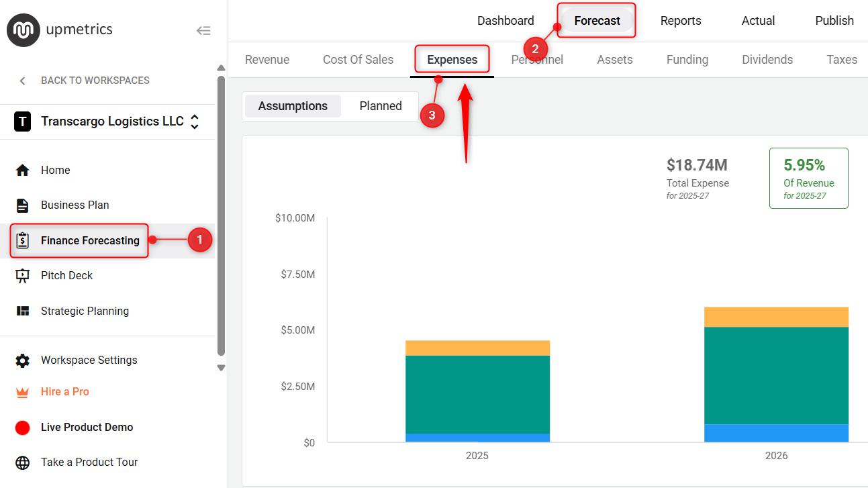Open Finance Forecasting section

[90, 240]
